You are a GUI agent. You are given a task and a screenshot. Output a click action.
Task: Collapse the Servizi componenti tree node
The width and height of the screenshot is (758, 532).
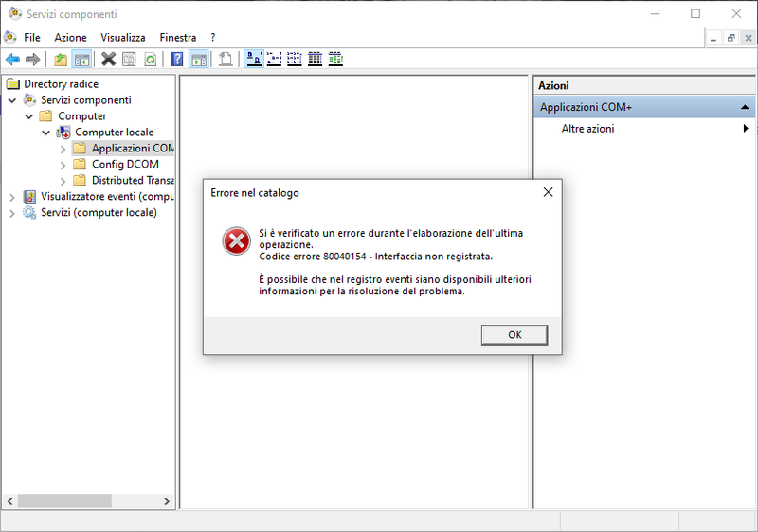click(12, 100)
